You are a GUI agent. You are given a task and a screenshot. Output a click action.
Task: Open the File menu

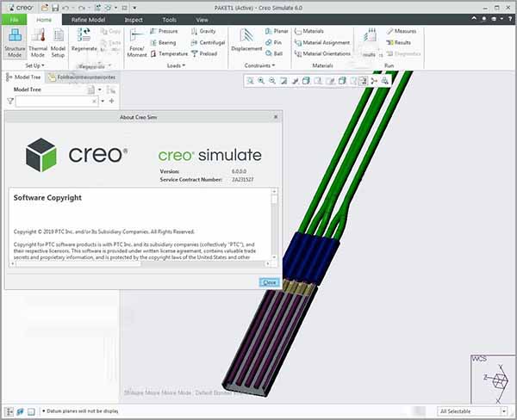[x=14, y=20]
